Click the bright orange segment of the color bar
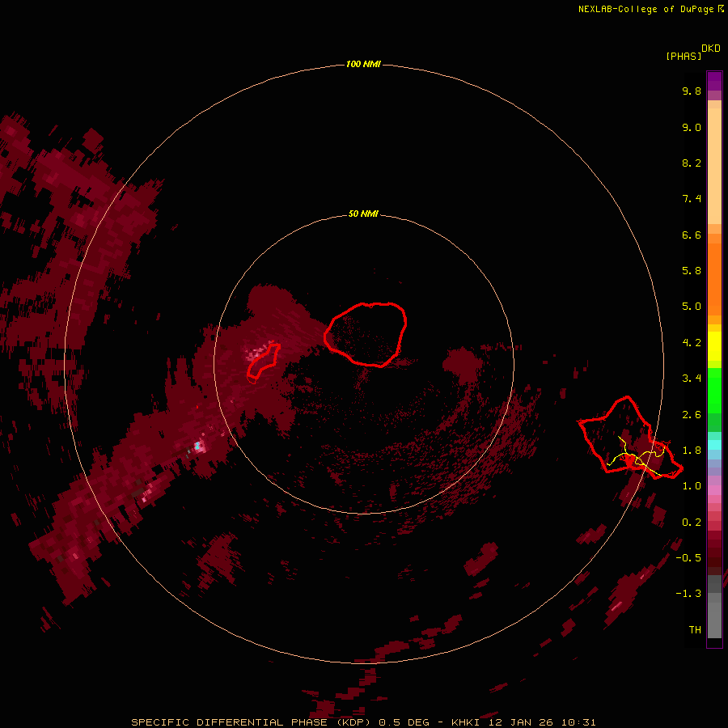 (x=714, y=278)
